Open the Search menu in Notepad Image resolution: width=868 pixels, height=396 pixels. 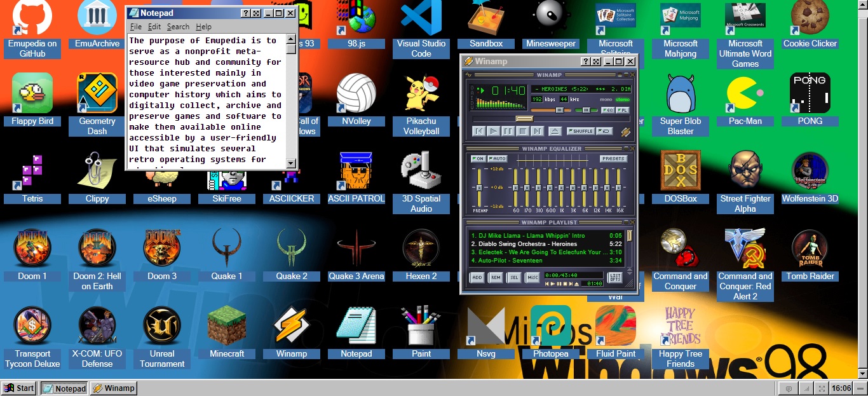click(x=178, y=27)
